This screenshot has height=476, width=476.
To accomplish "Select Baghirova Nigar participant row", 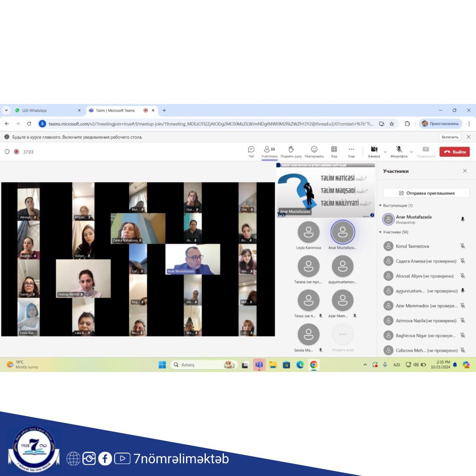I will pos(424,335).
